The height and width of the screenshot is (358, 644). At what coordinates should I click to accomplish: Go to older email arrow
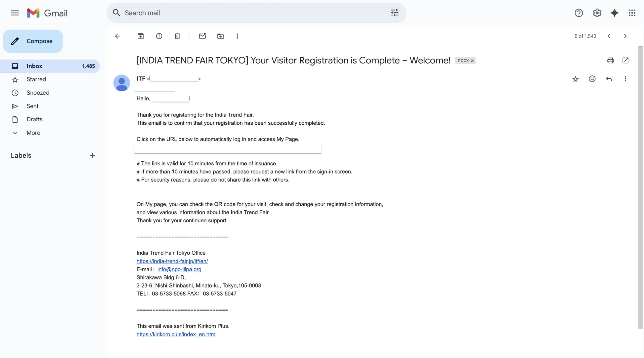tap(625, 36)
